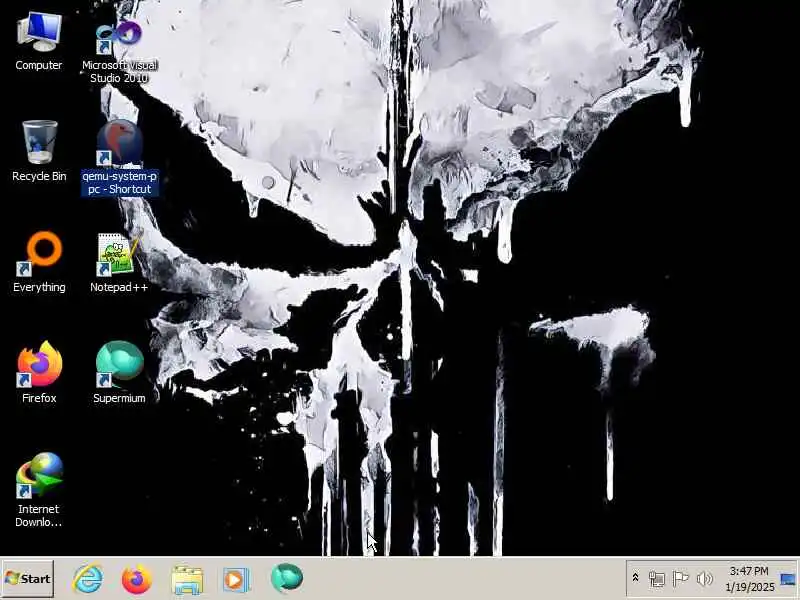Click the 'Microsoft Visual Studio 2010' label text
The width and height of the screenshot is (800, 600).
(119, 71)
